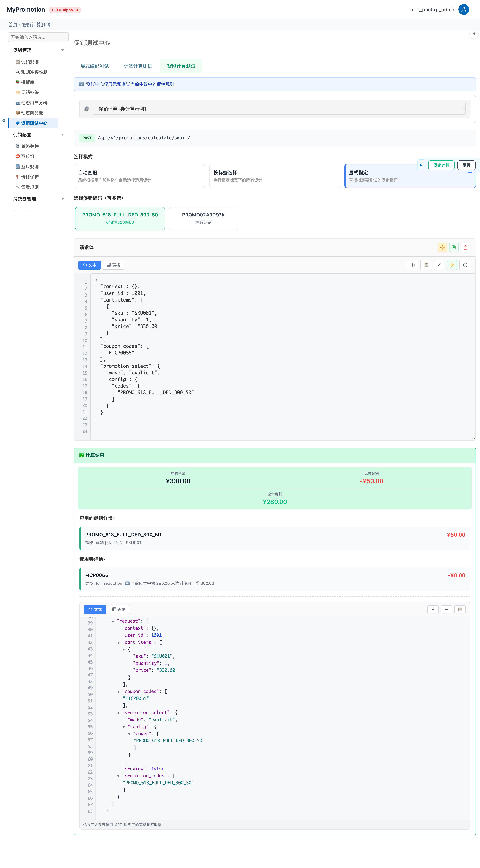
Task: Click the play triangle beside 促销计算
Action: (421, 165)
